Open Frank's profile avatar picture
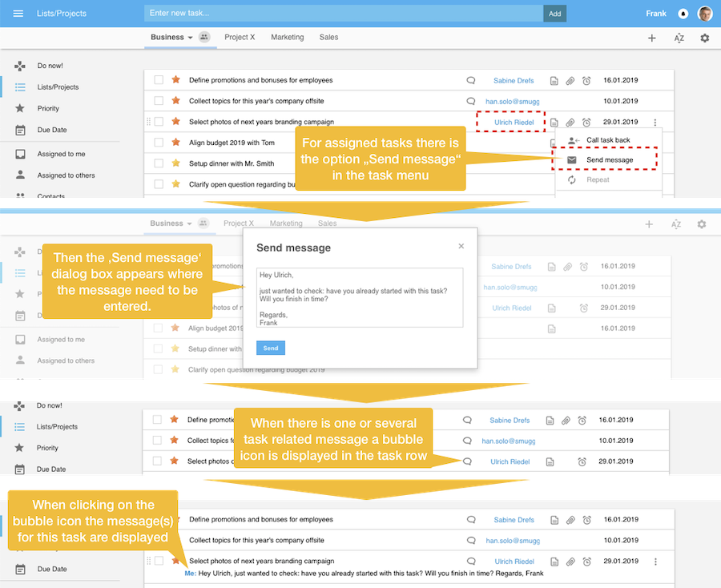 (x=705, y=14)
